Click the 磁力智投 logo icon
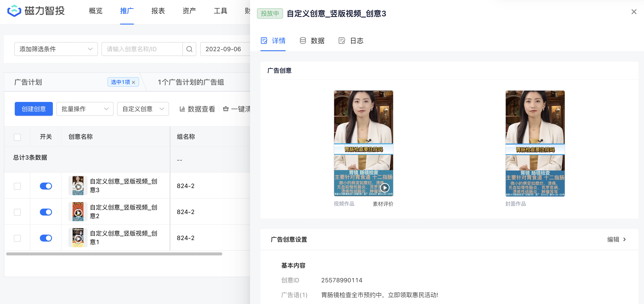The image size is (644, 304). tap(14, 11)
